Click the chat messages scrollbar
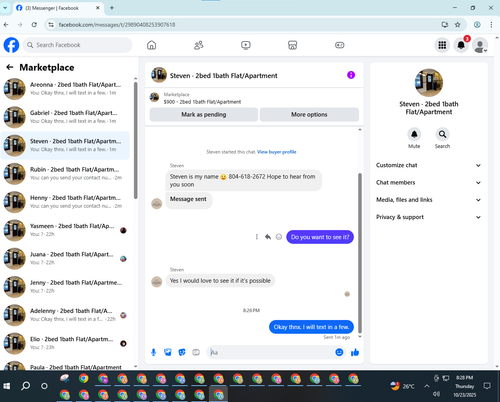The height and width of the screenshot is (402, 500). pos(360,253)
